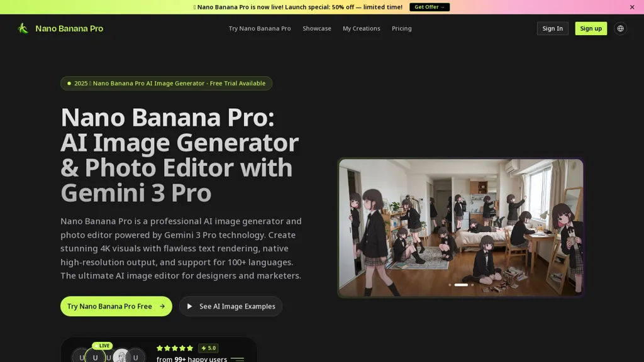Open the anime room showcase image
Viewport: 644px width, 362px height.
(461, 228)
